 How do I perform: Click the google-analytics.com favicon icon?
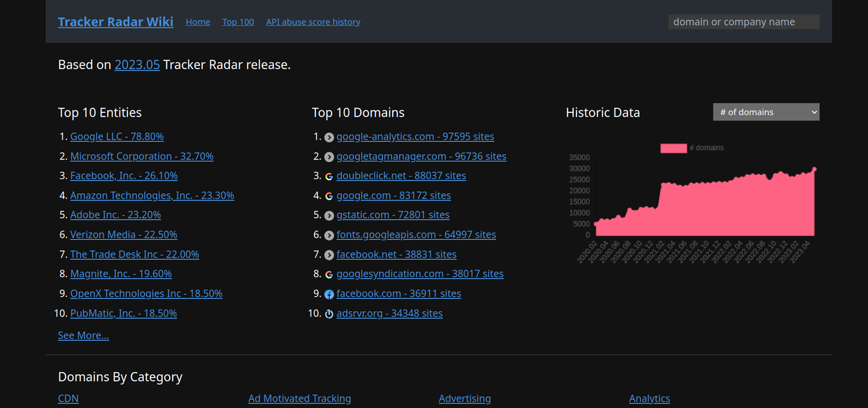(x=329, y=137)
